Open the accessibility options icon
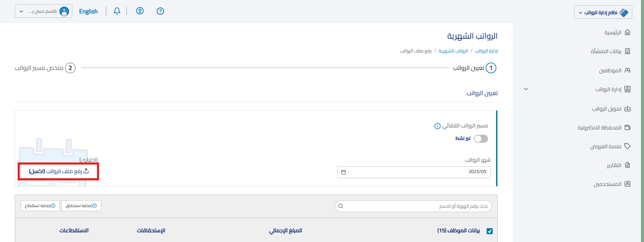Screen dimensions: 644x242 140,11
